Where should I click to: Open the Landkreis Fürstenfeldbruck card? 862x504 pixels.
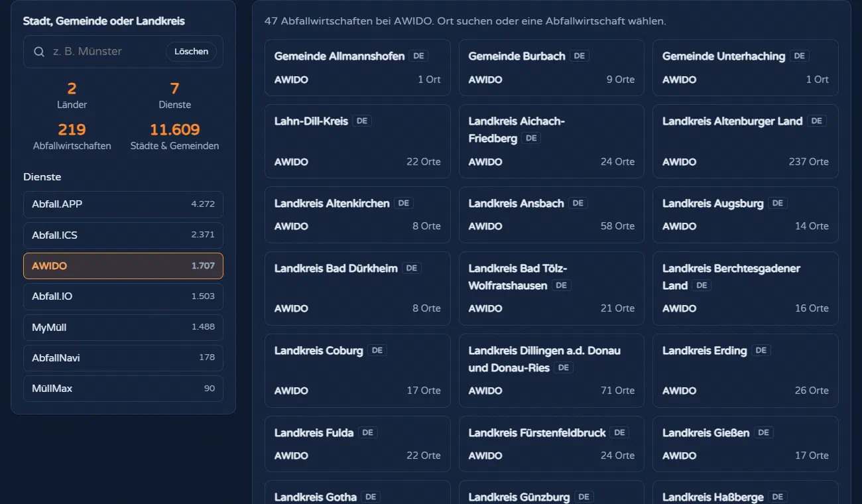point(552,444)
